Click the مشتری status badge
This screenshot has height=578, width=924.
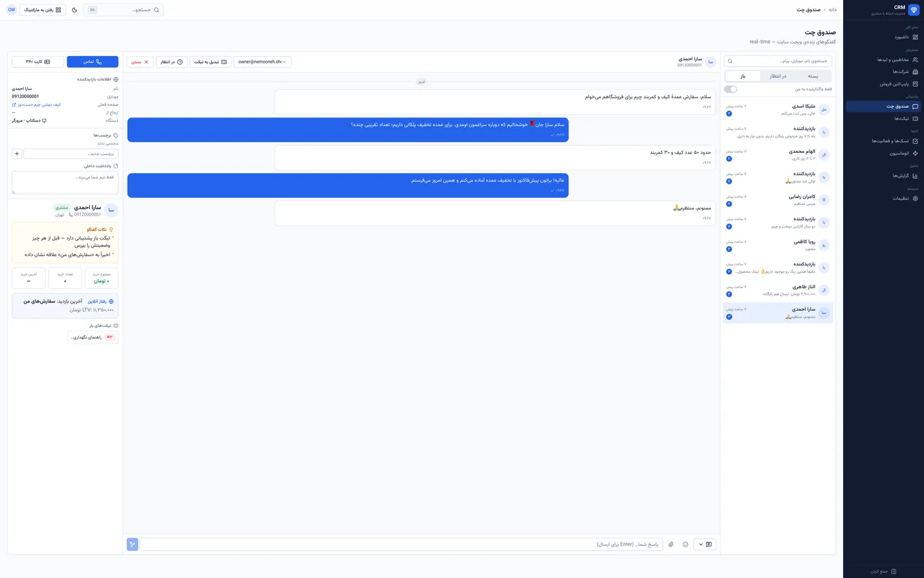62,207
